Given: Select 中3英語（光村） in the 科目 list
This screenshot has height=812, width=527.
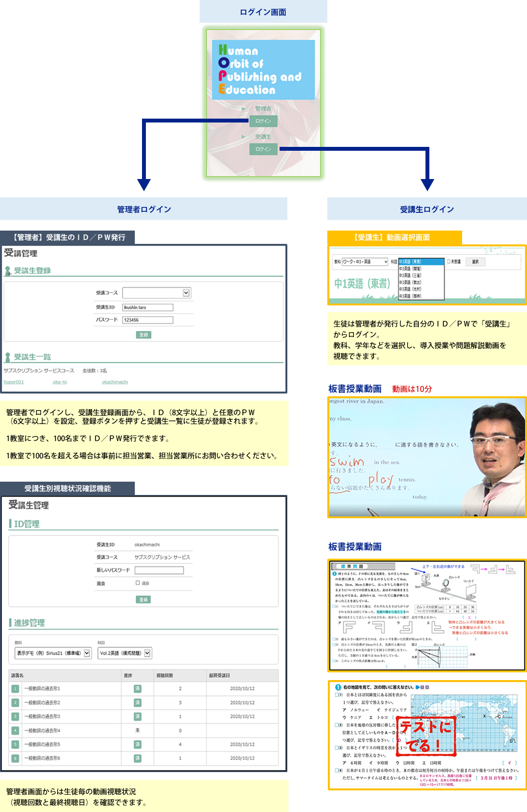Looking at the screenshot, I should point(421,289).
